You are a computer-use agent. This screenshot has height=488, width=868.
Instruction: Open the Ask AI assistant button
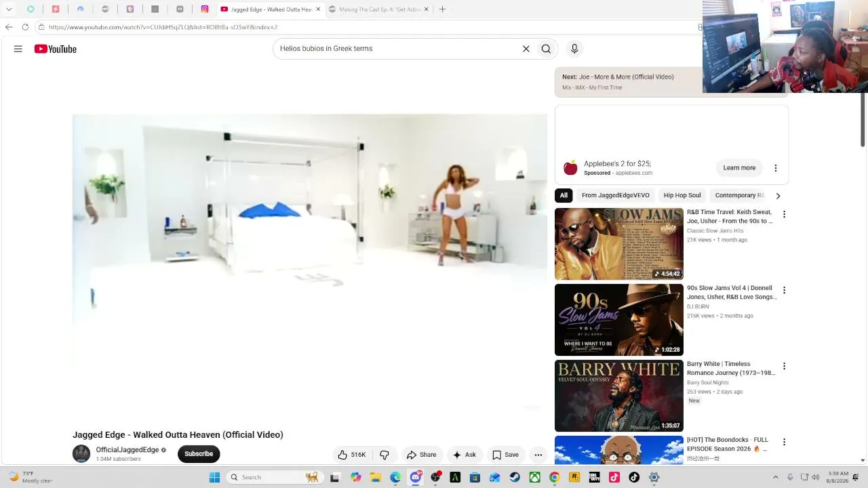pos(465,455)
